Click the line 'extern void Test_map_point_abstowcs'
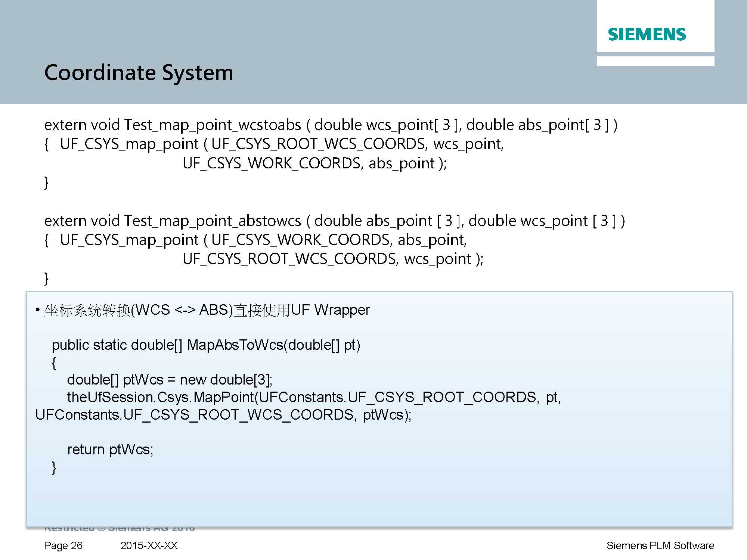Screen dimensions: 747x560 (334, 221)
